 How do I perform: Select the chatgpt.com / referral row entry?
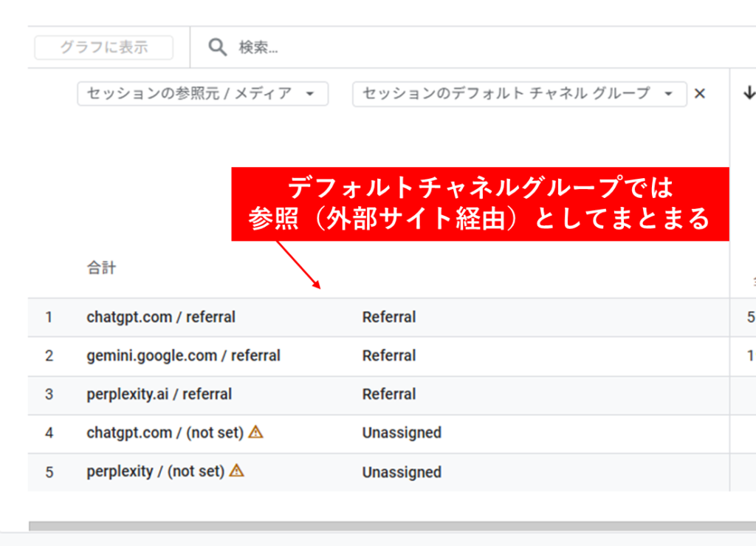click(x=160, y=317)
